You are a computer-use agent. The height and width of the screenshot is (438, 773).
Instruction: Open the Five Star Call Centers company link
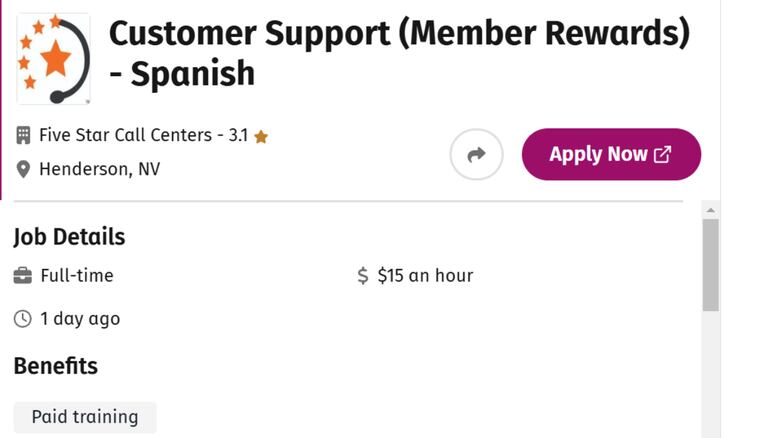tap(126, 135)
